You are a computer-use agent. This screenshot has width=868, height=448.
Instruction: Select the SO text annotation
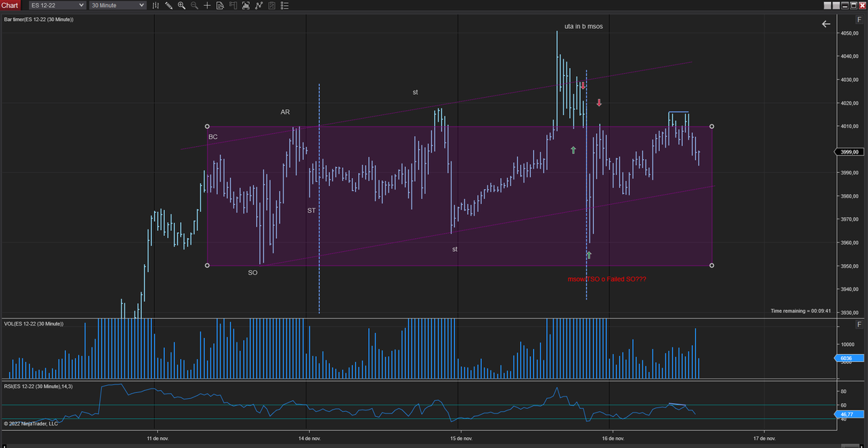[x=252, y=273]
